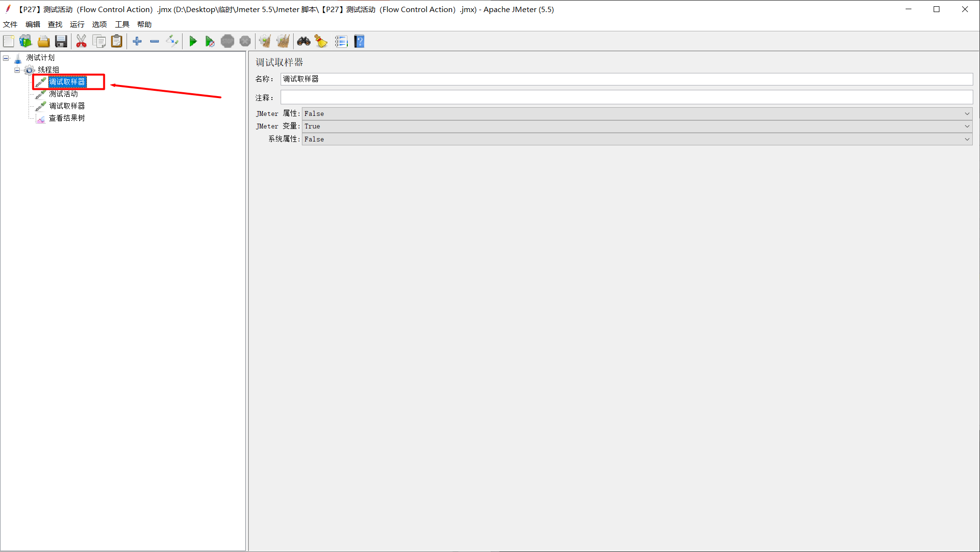This screenshot has width=980, height=552.
Task: Collapse the 线程组 tree node
Action: tap(17, 70)
